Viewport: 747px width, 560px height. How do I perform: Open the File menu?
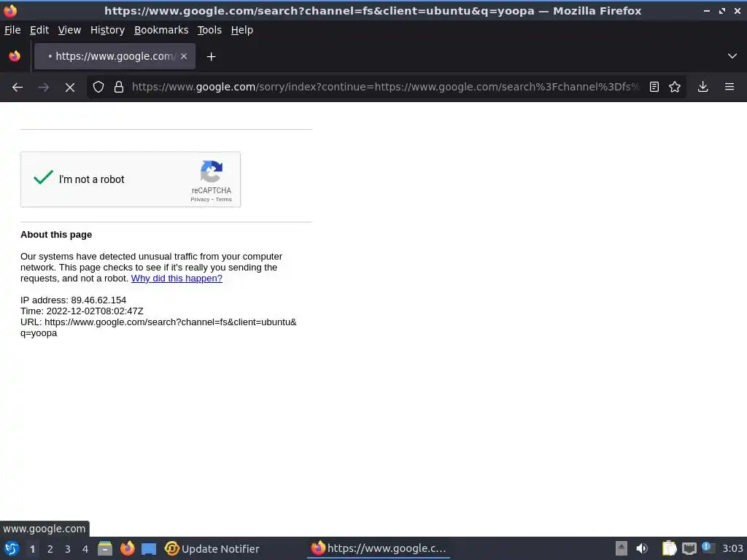click(12, 30)
